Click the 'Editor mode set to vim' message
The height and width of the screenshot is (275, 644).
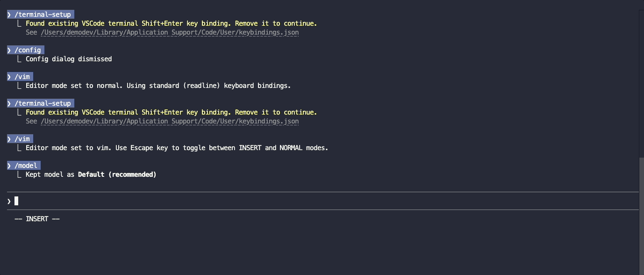click(177, 148)
